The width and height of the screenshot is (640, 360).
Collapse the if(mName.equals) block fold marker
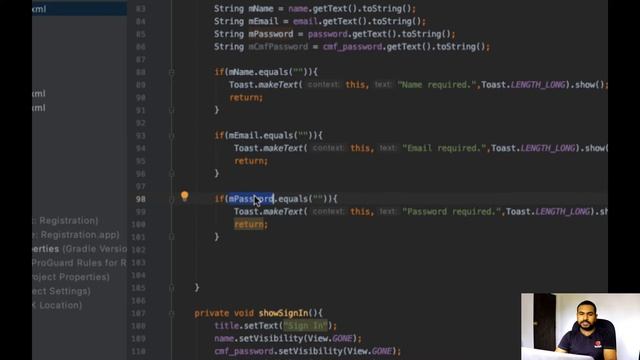pyautogui.click(x=171, y=72)
